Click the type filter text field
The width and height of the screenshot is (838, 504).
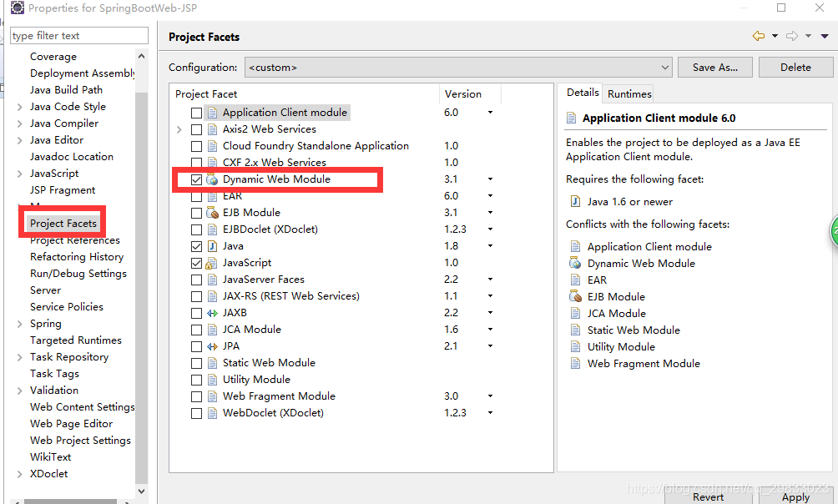tap(79, 36)
